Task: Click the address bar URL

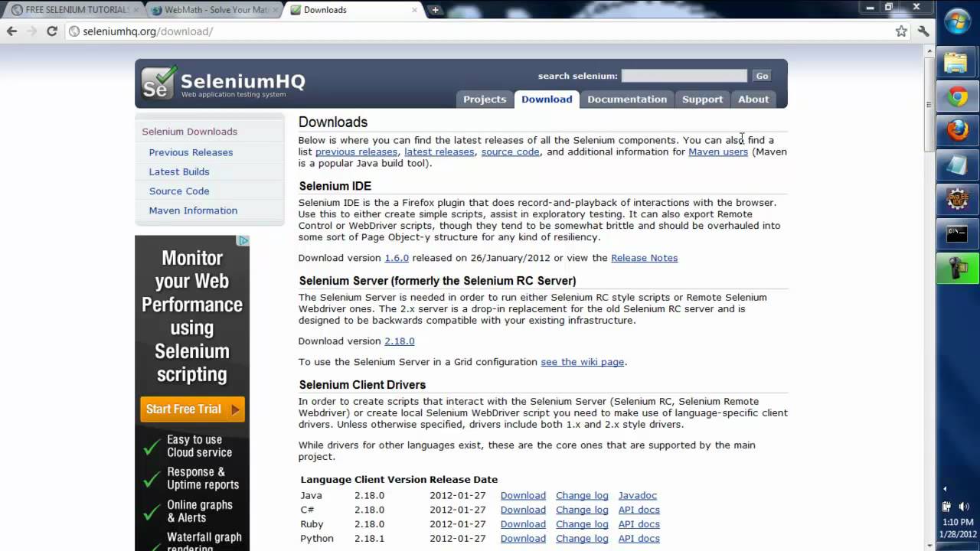Action: (x=148, y=31)
